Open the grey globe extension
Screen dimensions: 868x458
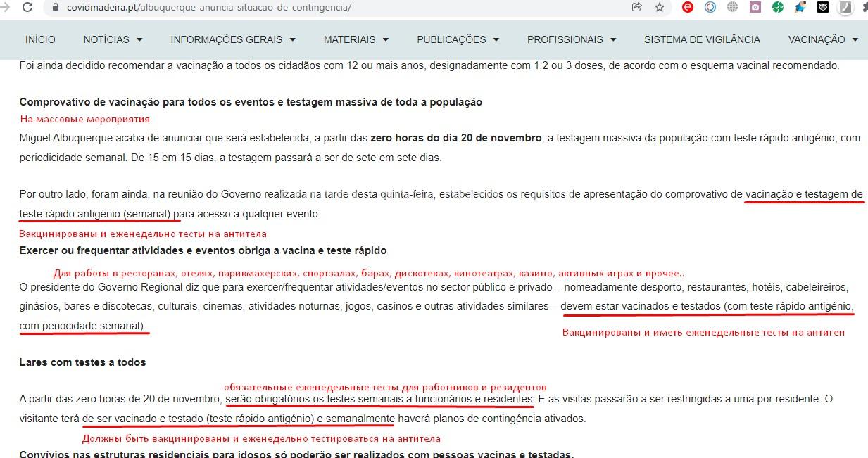tap(733, 8)
